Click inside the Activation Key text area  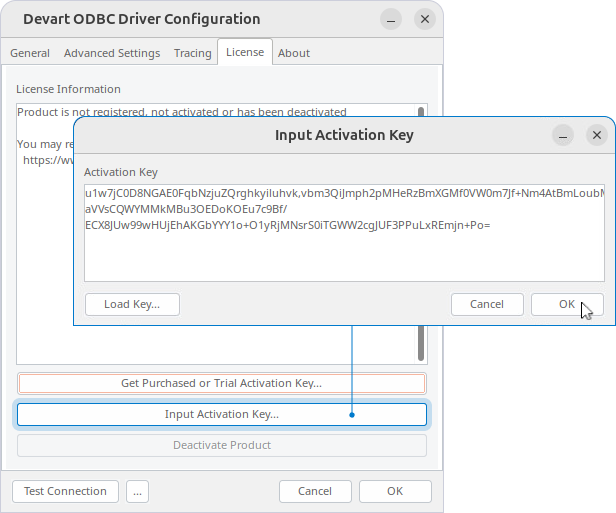[344, 233]
